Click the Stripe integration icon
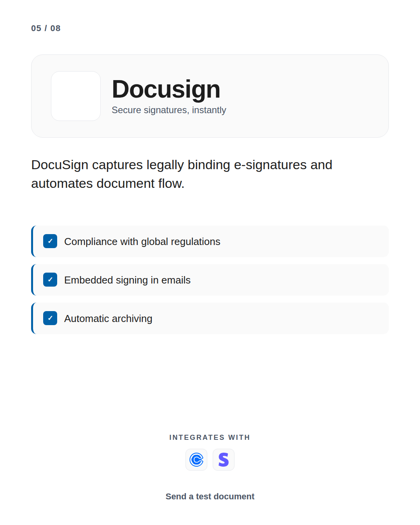The height and width of the screenshot is (525, 420). [x=224, y=460]
